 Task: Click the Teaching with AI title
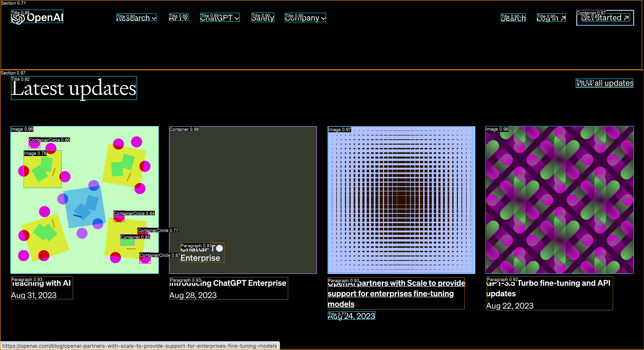click(41, 283)
